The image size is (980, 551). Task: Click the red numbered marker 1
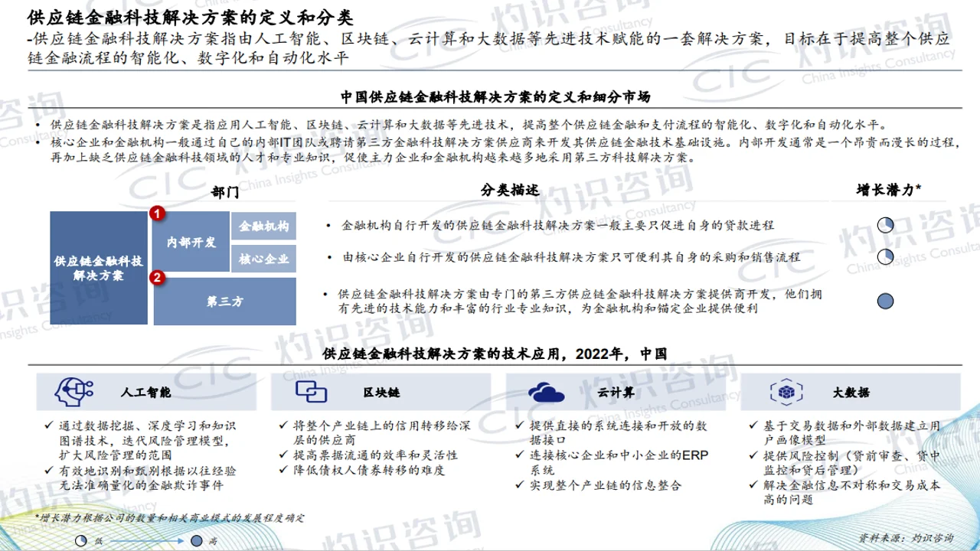(x=157, y=214)
